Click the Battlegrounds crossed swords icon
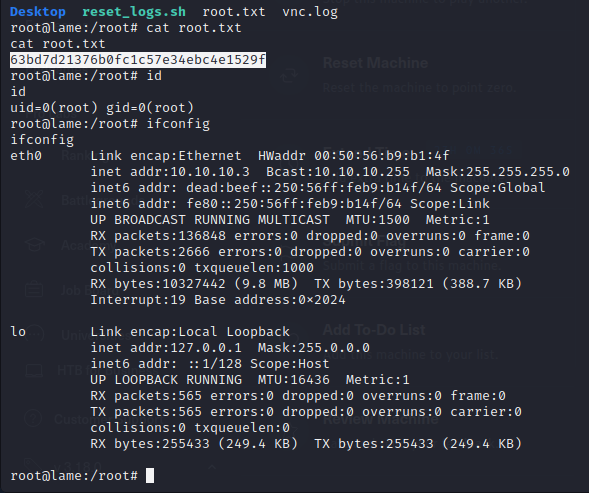589x493 pixels. point(34,199)
